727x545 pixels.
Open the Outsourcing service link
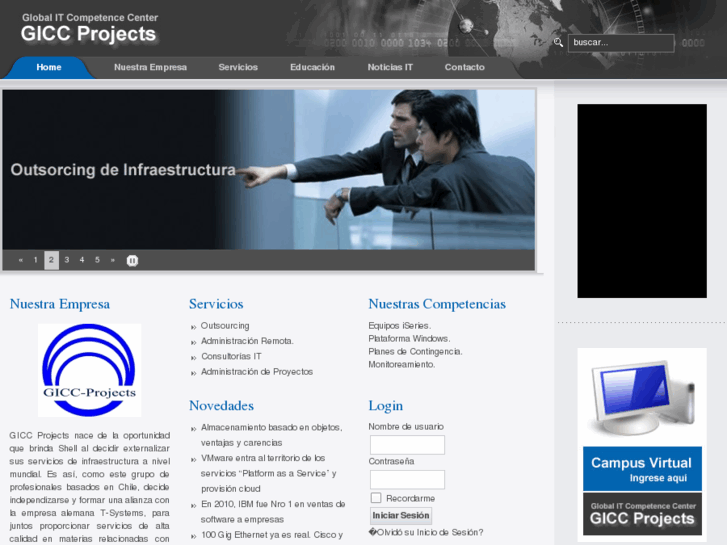(225, 326)
